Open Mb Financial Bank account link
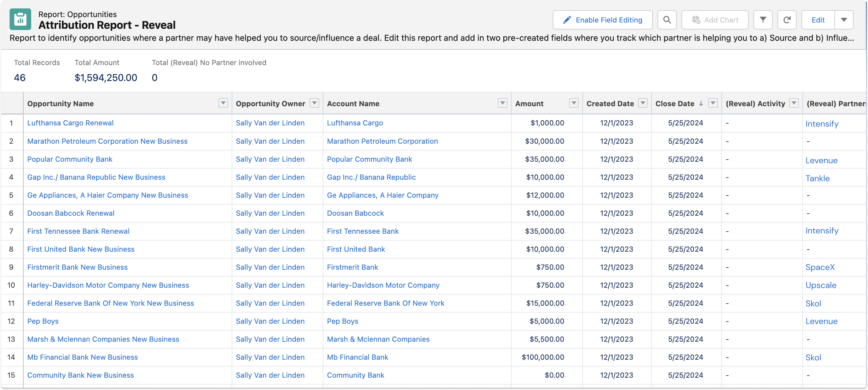 358,357
